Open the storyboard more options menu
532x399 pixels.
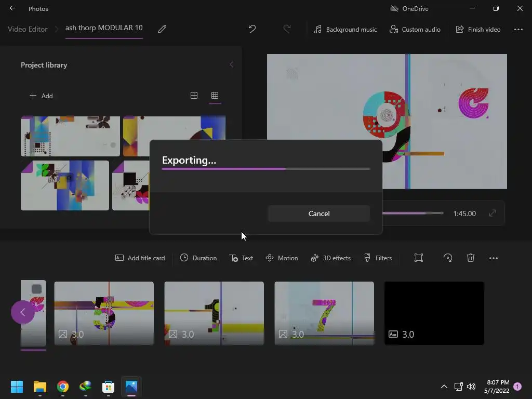tap(494, 258)
